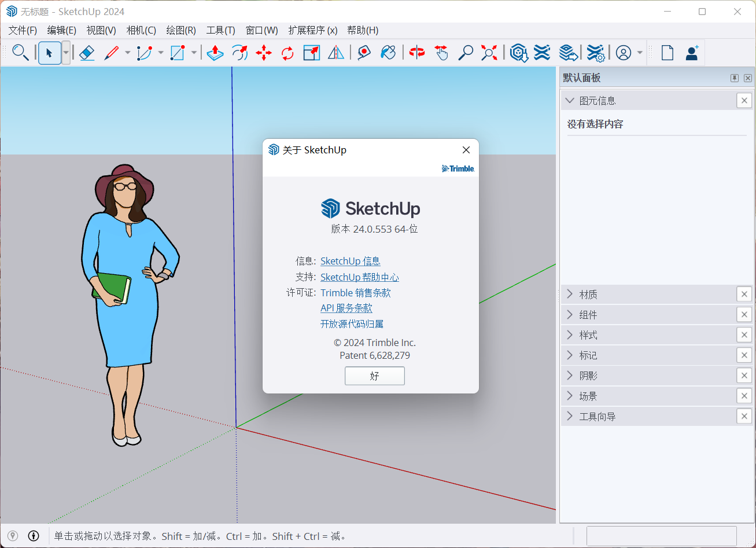Screen dimensions: 756x548
Task: Open the SketchUp 信息 link
Action: (x=351, y=262)
